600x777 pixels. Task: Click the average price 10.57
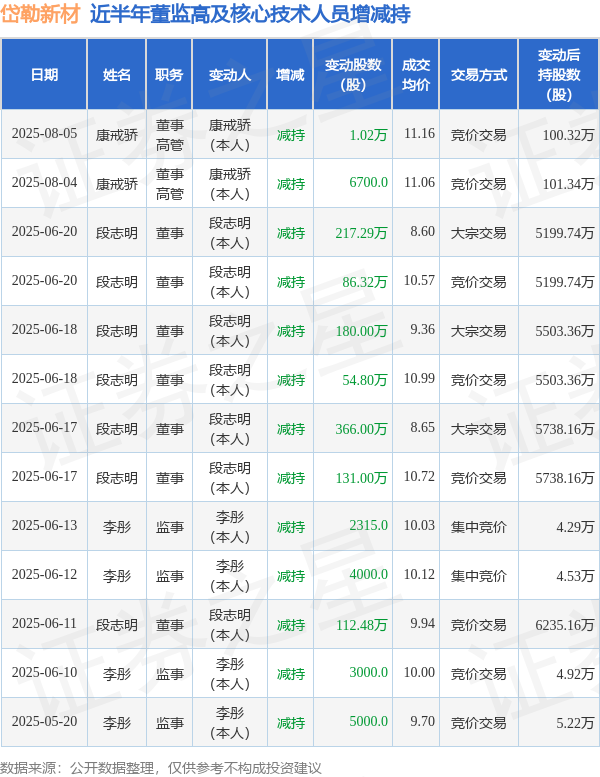pos(419,281)
